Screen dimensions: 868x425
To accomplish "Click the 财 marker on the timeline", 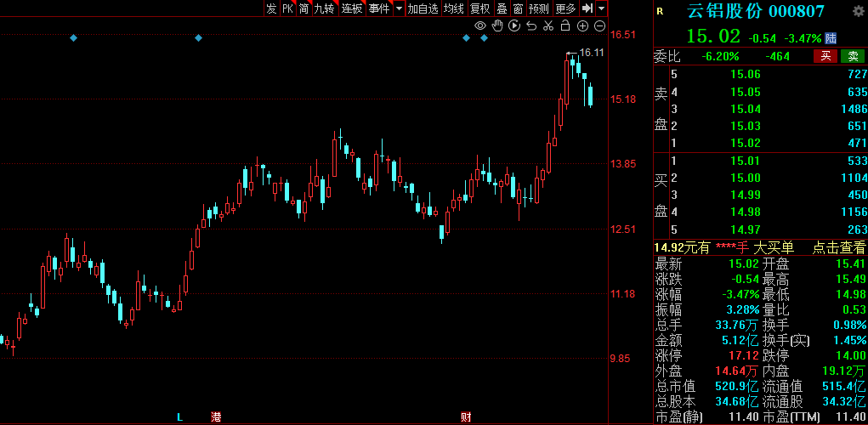I will coord(466,416).
